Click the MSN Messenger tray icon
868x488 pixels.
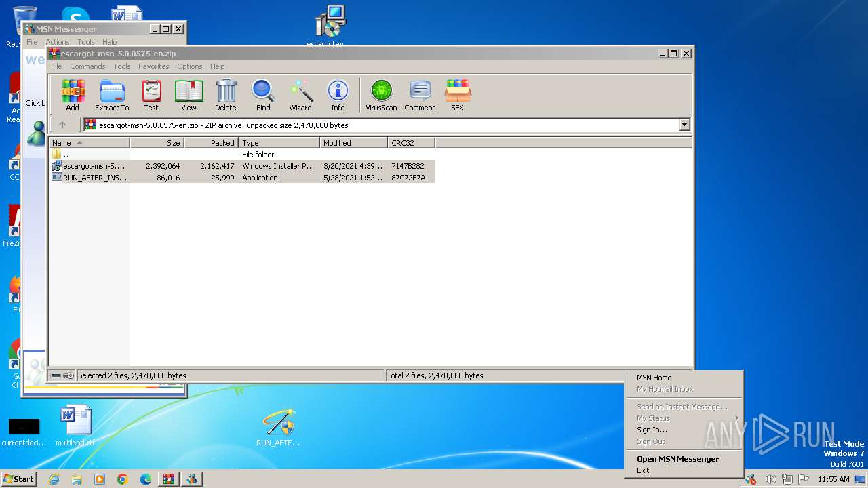tap(751, 479)
